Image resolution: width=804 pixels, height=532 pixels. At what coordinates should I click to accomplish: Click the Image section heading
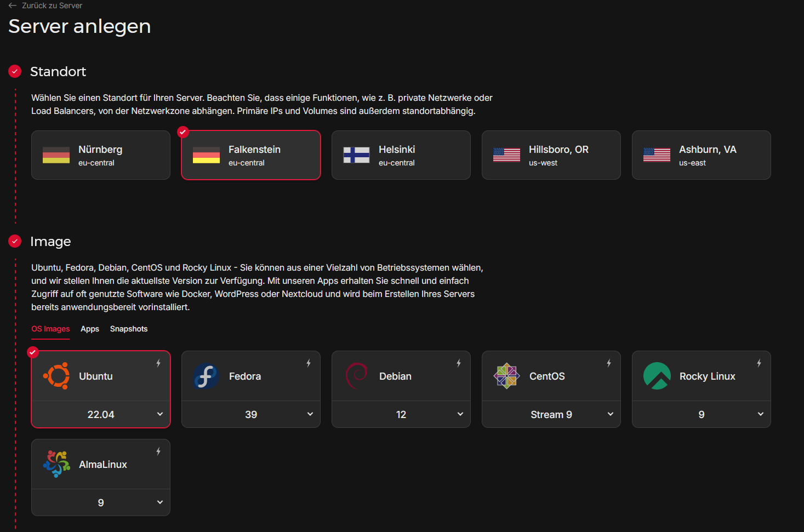coord(50,241)
